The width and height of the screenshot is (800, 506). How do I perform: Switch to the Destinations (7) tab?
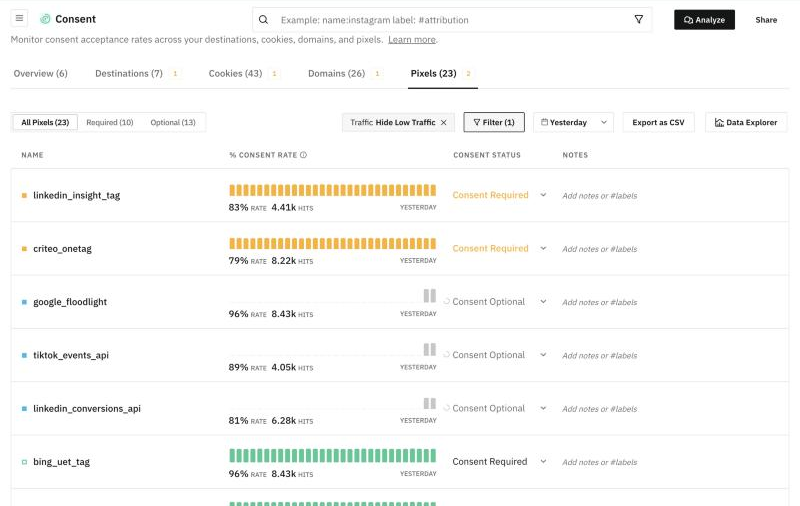point(129,73)
